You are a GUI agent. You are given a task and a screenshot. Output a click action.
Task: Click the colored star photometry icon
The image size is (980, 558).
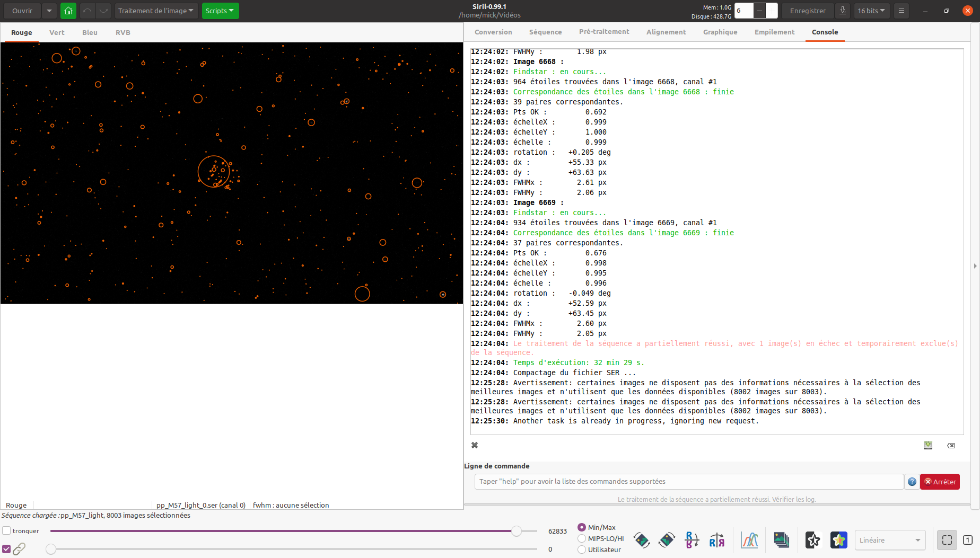[838, 540]
